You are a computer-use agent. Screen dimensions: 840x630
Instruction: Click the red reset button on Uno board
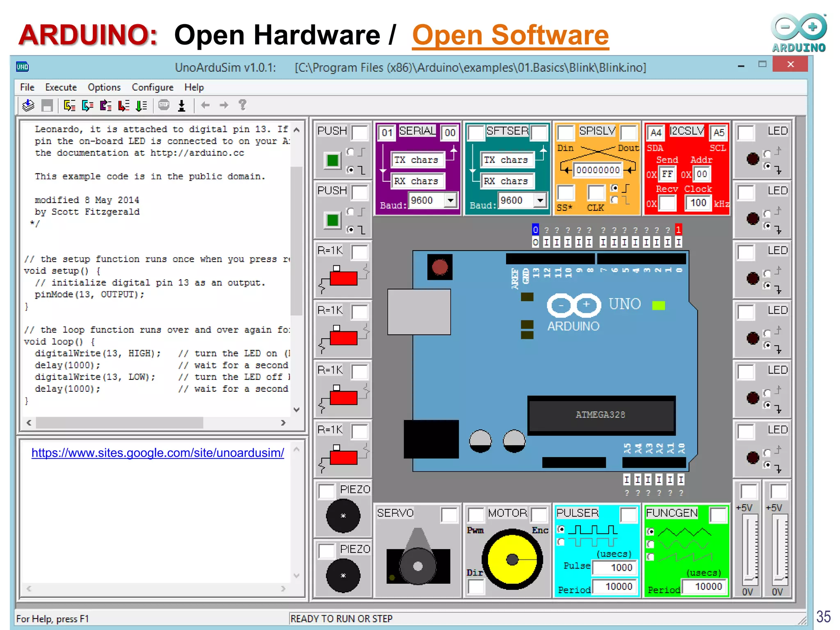point(440,267)
